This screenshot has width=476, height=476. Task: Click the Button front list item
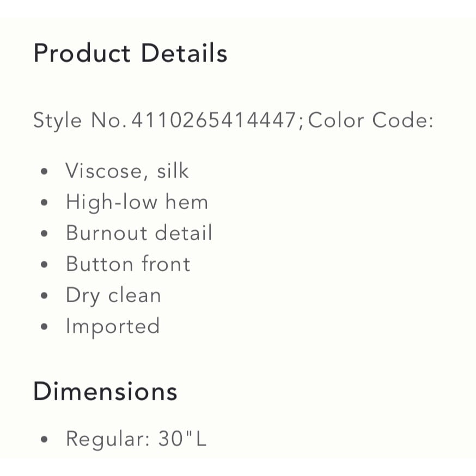coord(128,264)
